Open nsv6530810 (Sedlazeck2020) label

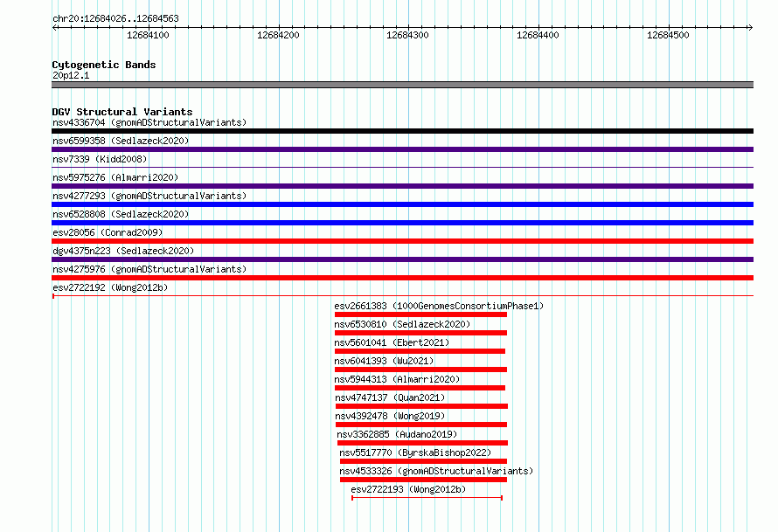pyautogui.click(x=402, y=324)
